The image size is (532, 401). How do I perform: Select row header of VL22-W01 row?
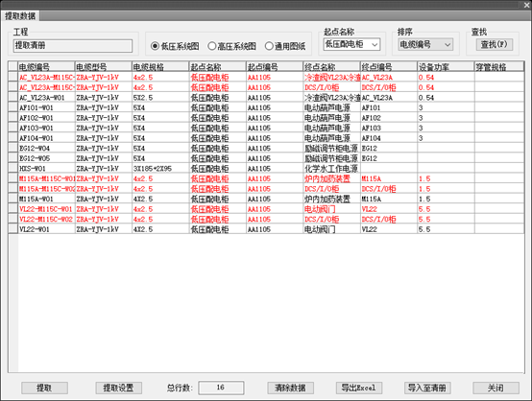[x=12, y=229]
